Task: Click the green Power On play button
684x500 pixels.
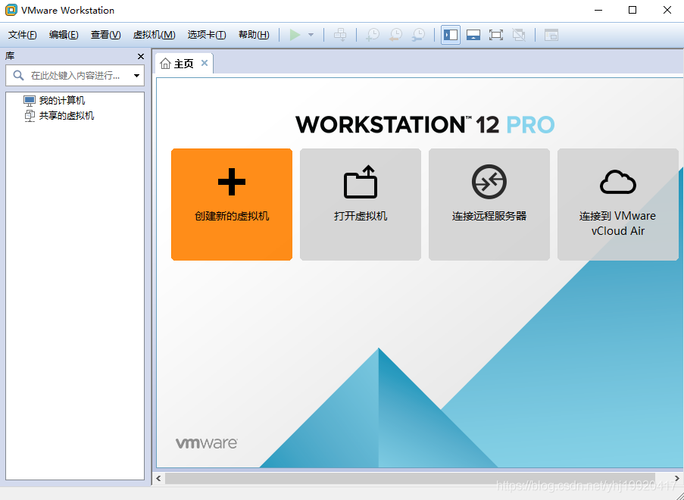Action: click(295, 35)
